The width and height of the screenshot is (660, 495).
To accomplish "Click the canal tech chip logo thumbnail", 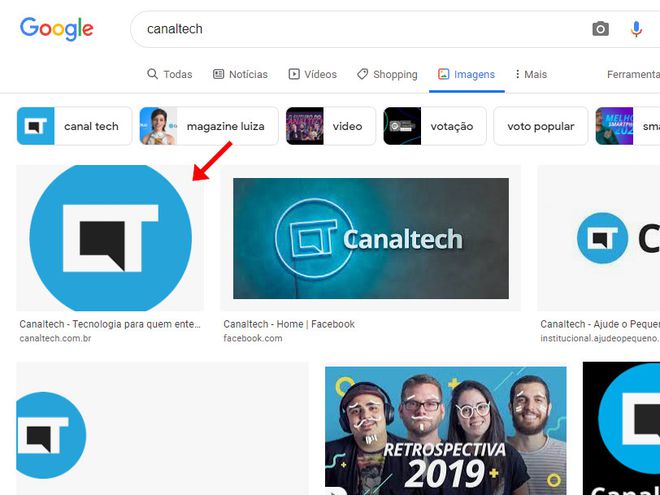I will 35,126.
